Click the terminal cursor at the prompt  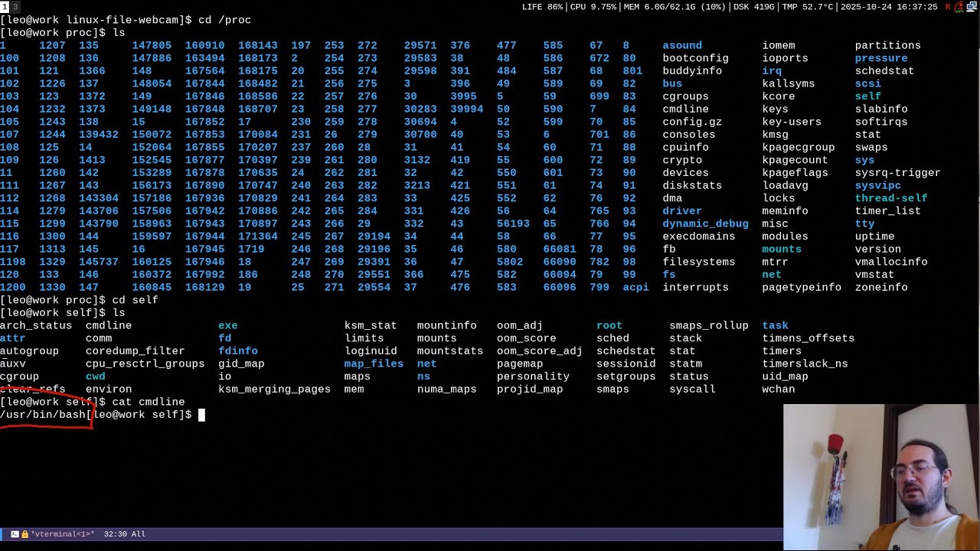point(201,415)
